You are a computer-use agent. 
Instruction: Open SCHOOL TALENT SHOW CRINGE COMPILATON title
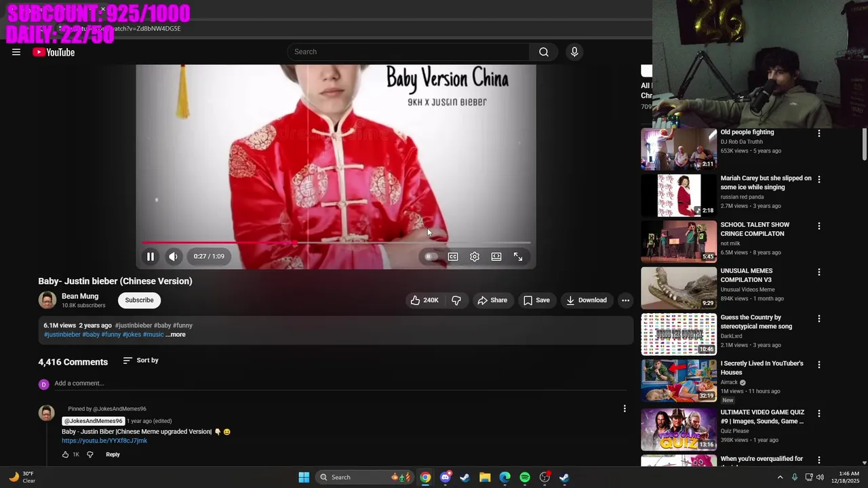[x=755, y=229]
